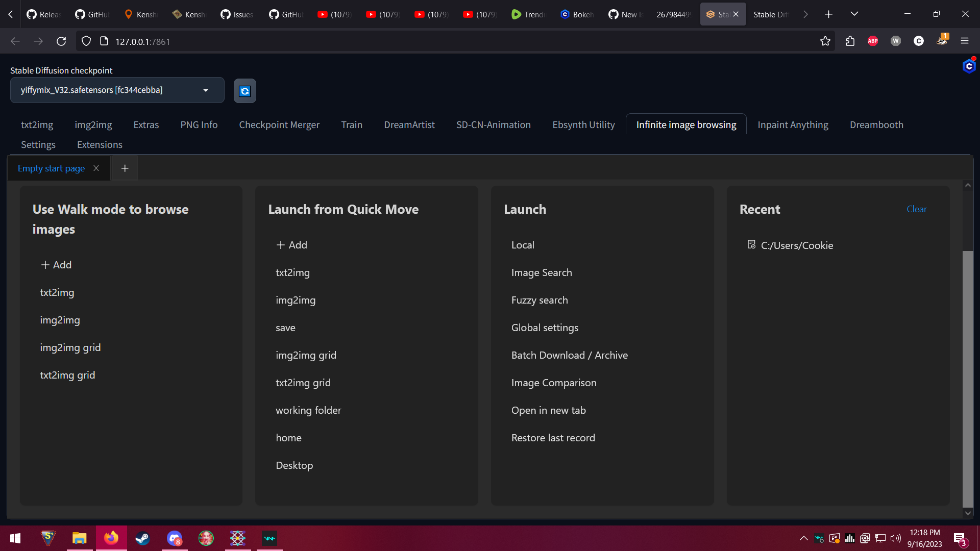The height and width of the screenshot is (551, 980).
Task: Open the browser tab list chevron
Action: click(854, 14)
